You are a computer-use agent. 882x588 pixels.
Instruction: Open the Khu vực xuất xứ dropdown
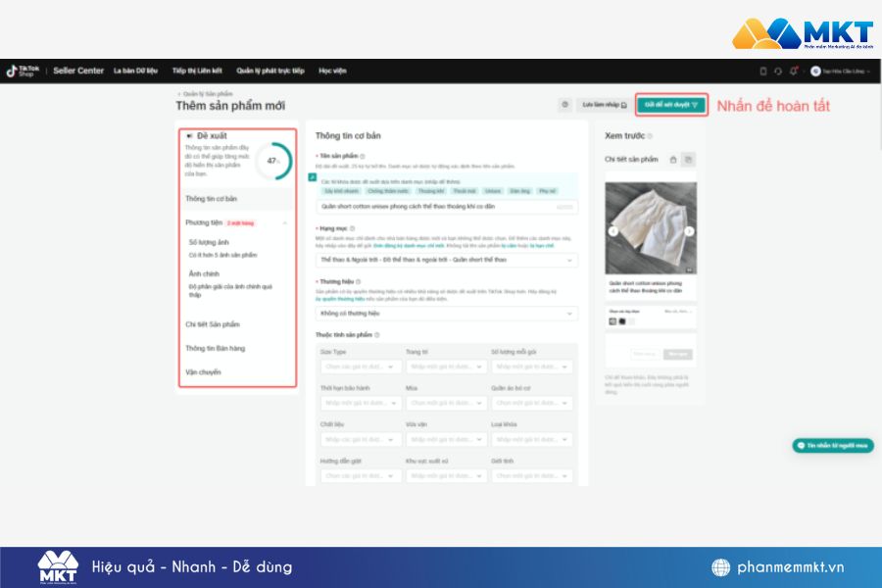(x=446, y=476)
